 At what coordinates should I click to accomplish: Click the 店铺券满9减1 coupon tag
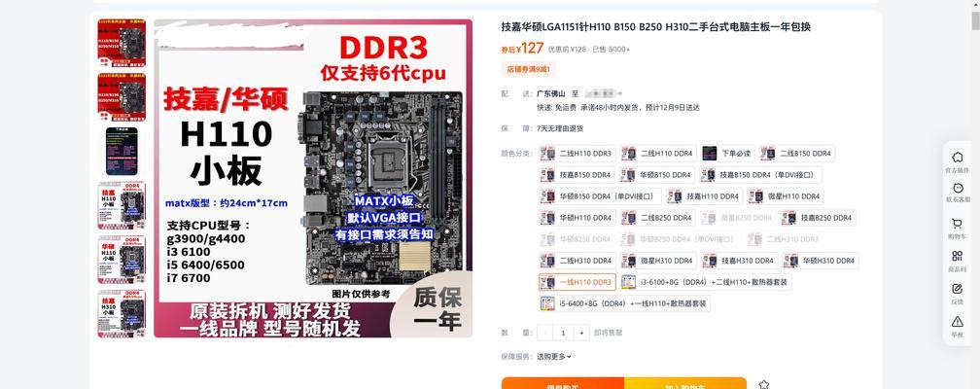tap(528, 69)
